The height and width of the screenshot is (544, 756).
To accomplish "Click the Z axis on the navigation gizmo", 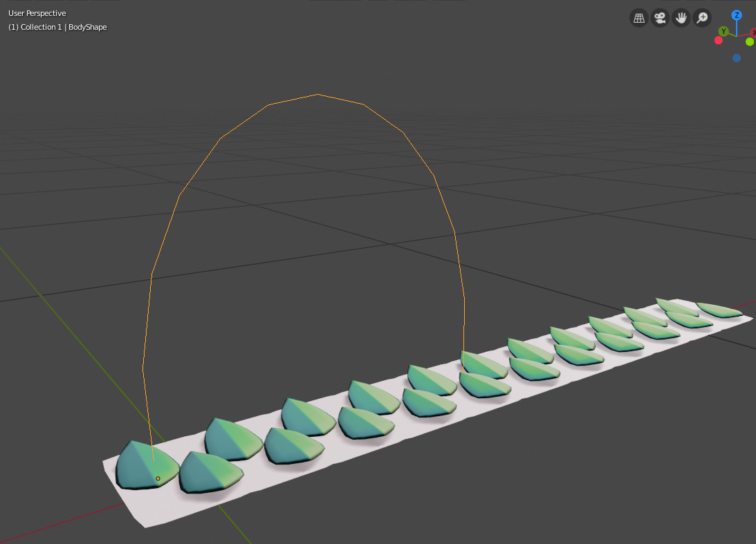I will [737, 15].
